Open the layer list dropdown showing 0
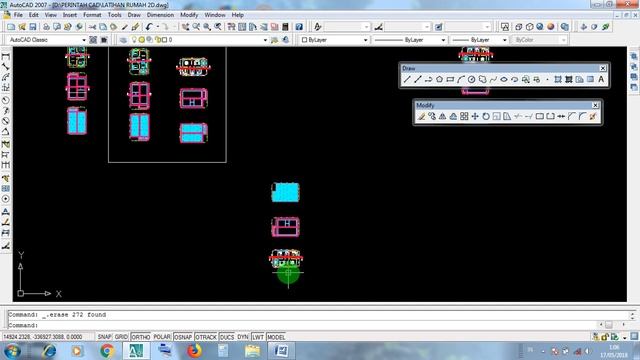640x360 pixels. [199, 40]
